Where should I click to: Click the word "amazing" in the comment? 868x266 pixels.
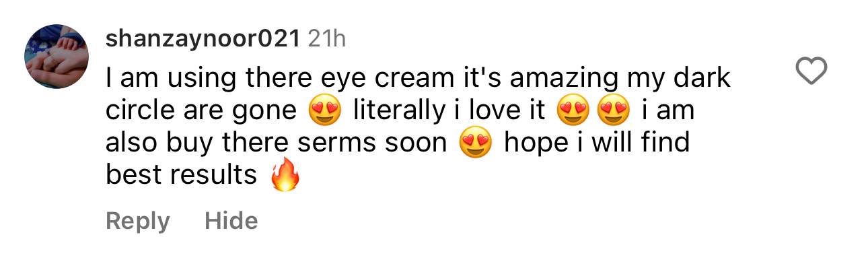tap(563, 79)
